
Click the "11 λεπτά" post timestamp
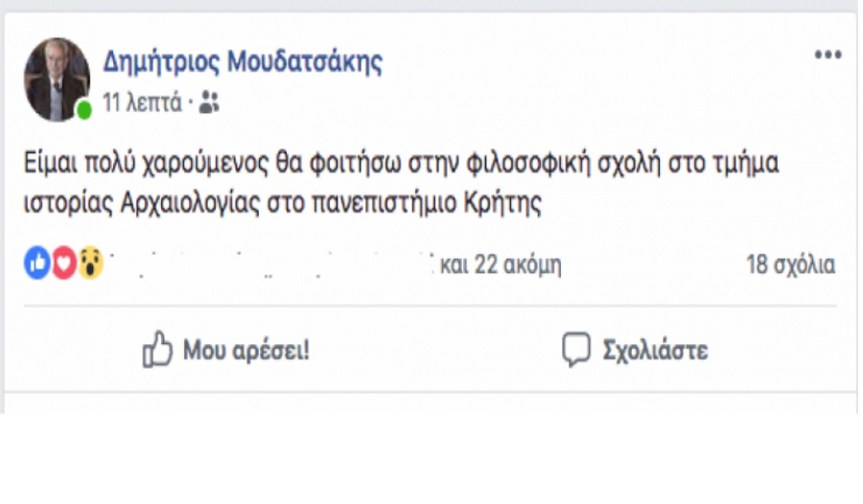point(142,103)
